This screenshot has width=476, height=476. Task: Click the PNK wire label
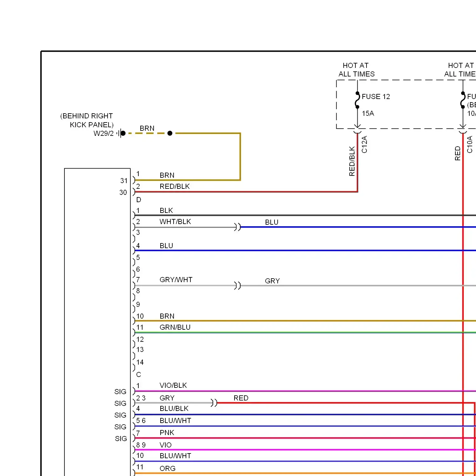click(x=167, y=433)
